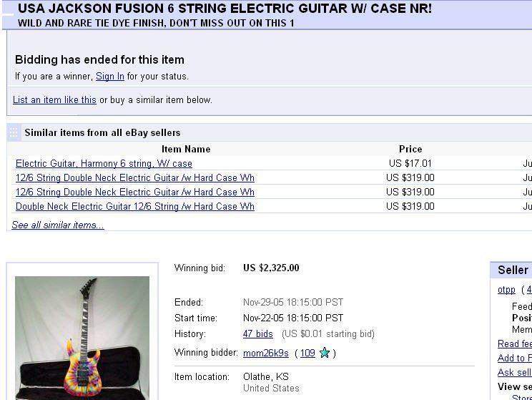Open seller otpp's profile
Image resolution: width=532 pixels, height=400 pixels.
tap(506, 290)
